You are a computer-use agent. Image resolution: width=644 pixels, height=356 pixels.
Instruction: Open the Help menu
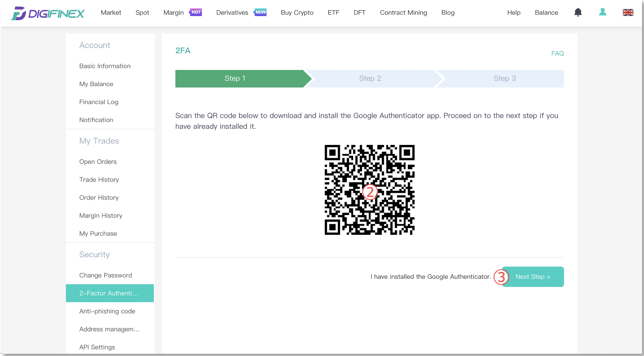[x=514, y=12]
